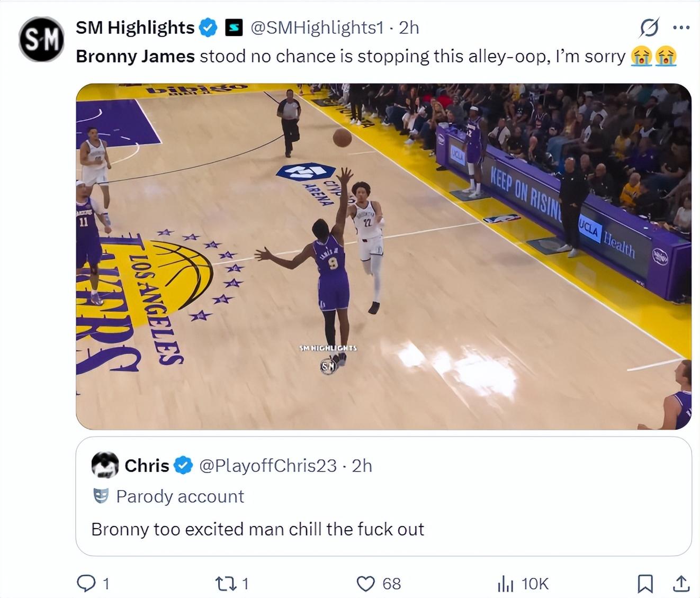Open the three-dot more options menu
Viewport: 700px width, 598px height.
pyautogui.click(x=681, y=28)
